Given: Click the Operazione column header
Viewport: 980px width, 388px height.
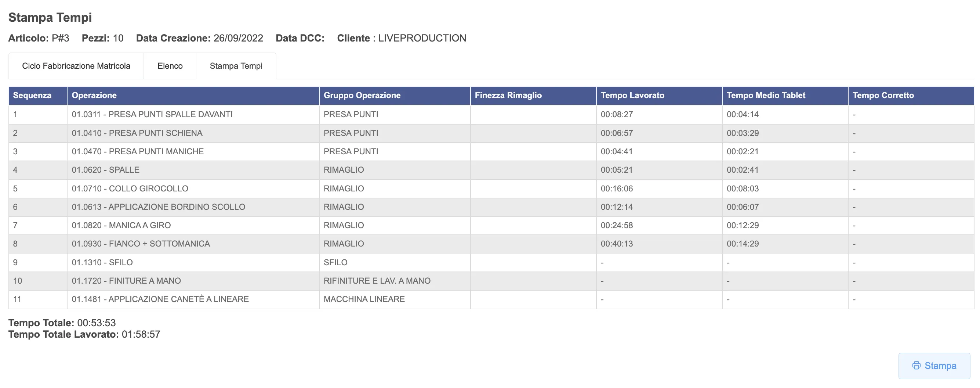Looking at the screenshot, I should pyautogui.click(x=94, y=95).
